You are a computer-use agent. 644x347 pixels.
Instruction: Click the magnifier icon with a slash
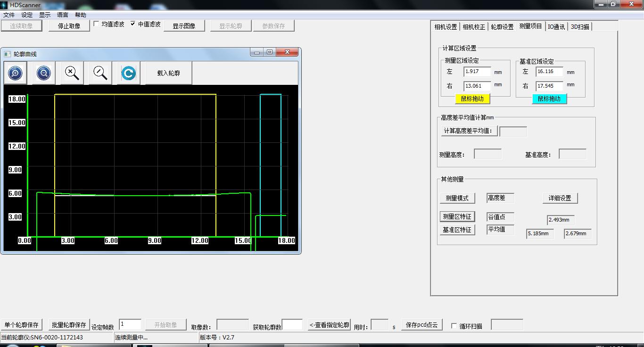tap(100, 73)
